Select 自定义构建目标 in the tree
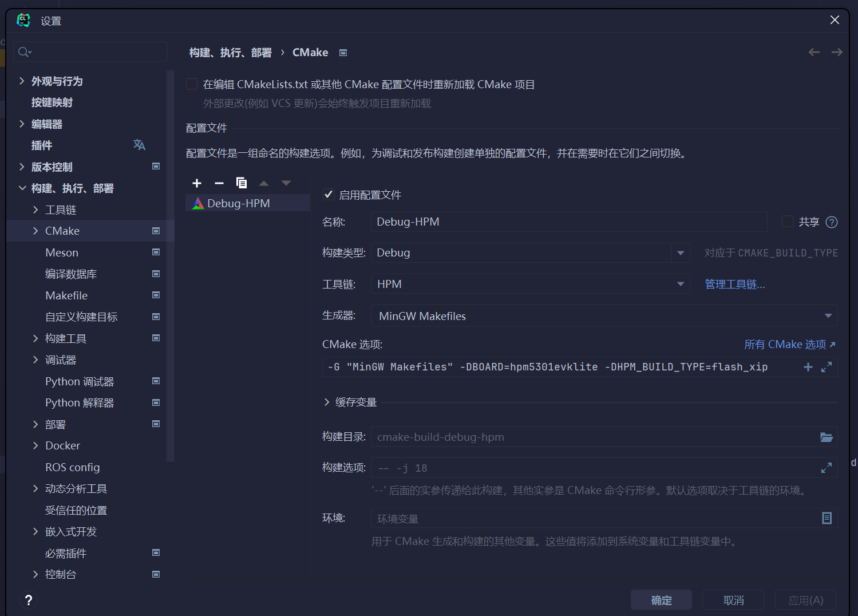 point(81,317)
